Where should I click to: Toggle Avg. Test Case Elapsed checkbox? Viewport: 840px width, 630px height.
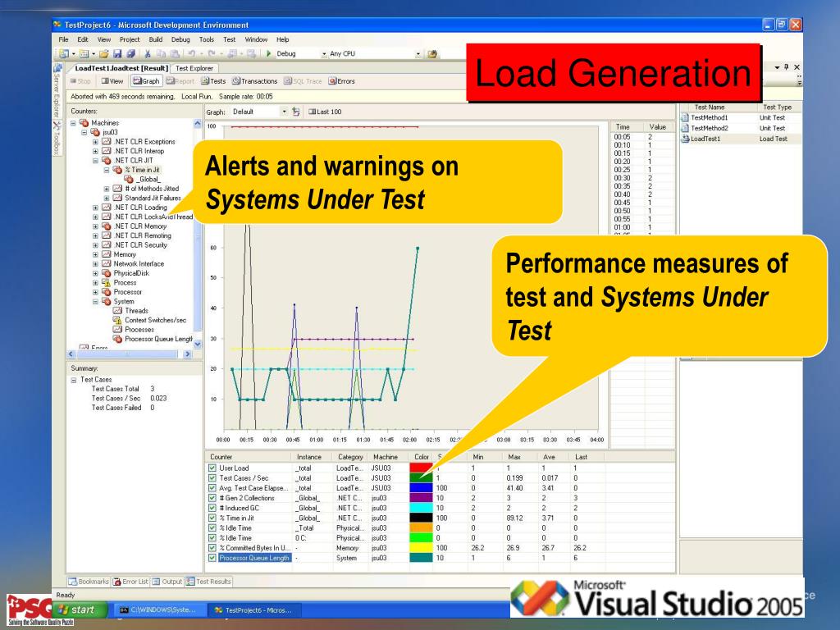[x=212, y=488]
